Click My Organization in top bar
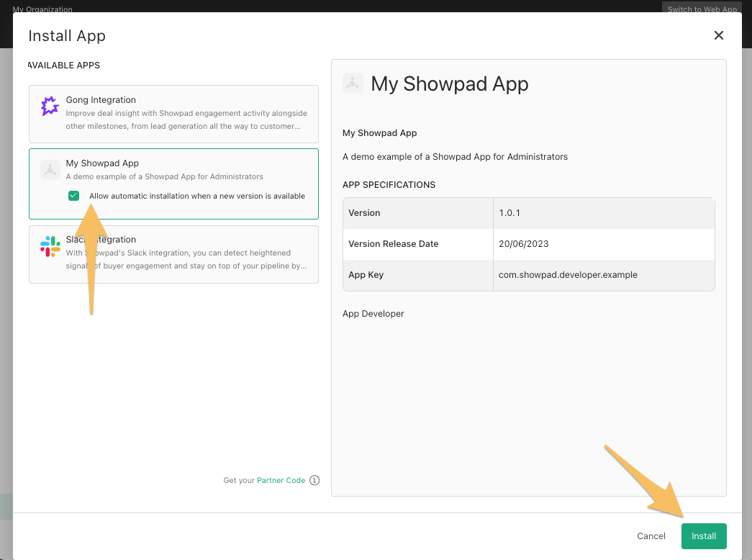Viewport: 752px width, 560px height. (x=42, y=9)
